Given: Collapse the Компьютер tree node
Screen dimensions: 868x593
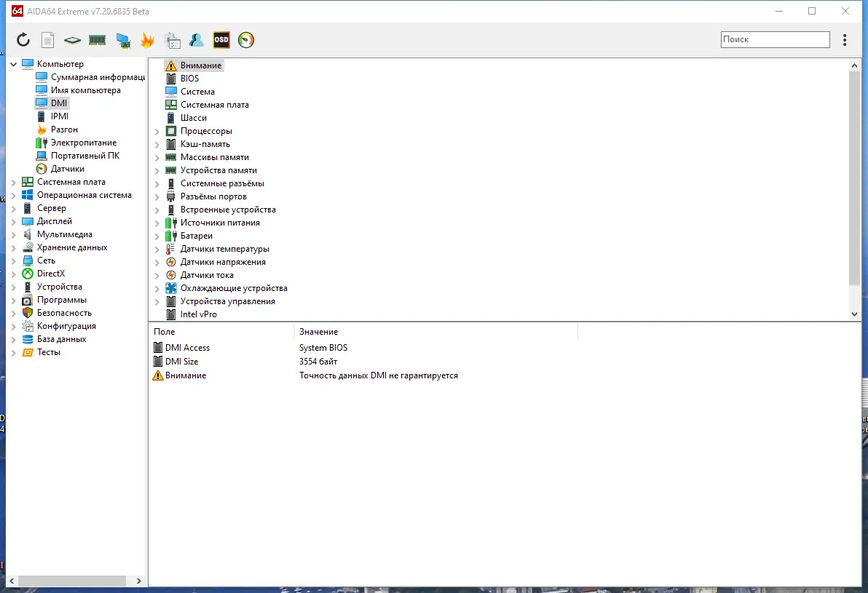Looking at the screenshot, I should coord(14,64).
